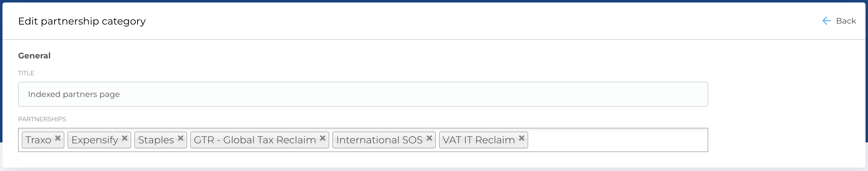Open the Partnerships multi-select empty area

point(616,140)
